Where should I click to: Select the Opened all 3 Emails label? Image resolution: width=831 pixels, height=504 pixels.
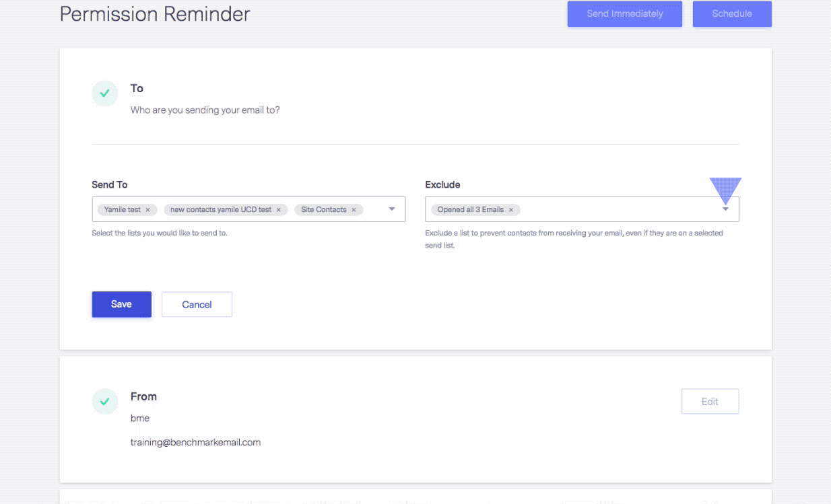pos(471,210)
